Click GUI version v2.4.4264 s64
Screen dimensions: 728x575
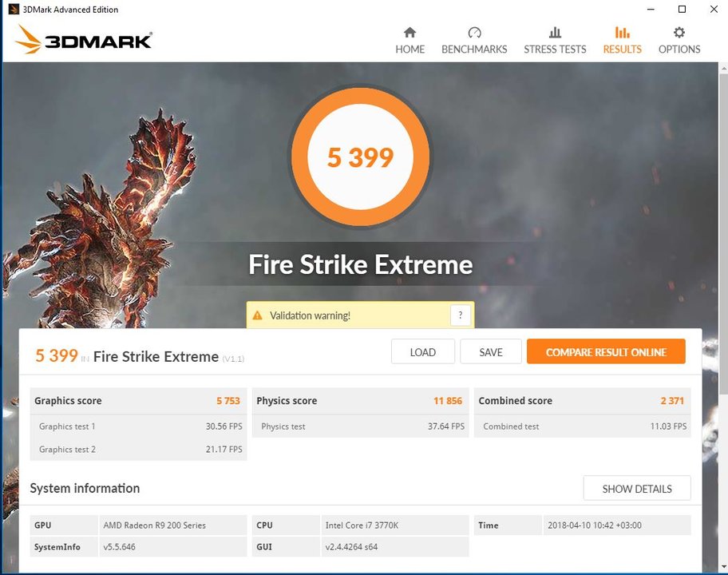pyautogui.click(x=351, y=547)
